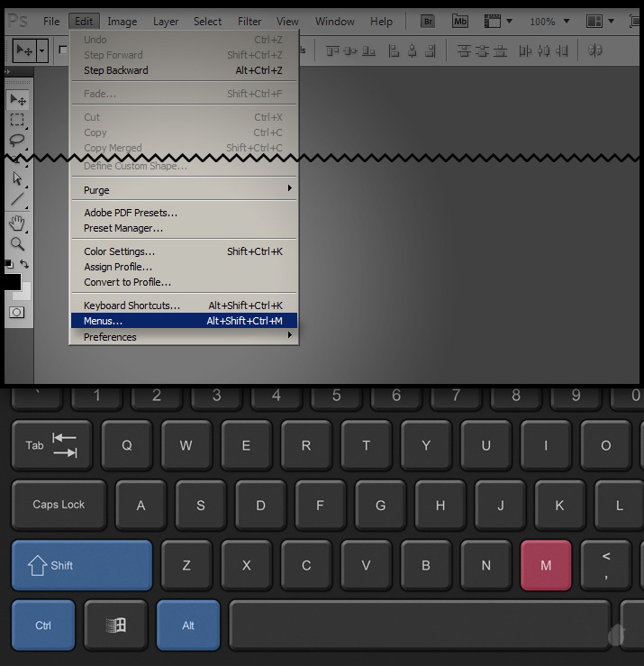Select the Zoom magnifier tool
Screen dimensions: 644x666
coord(17,243)
